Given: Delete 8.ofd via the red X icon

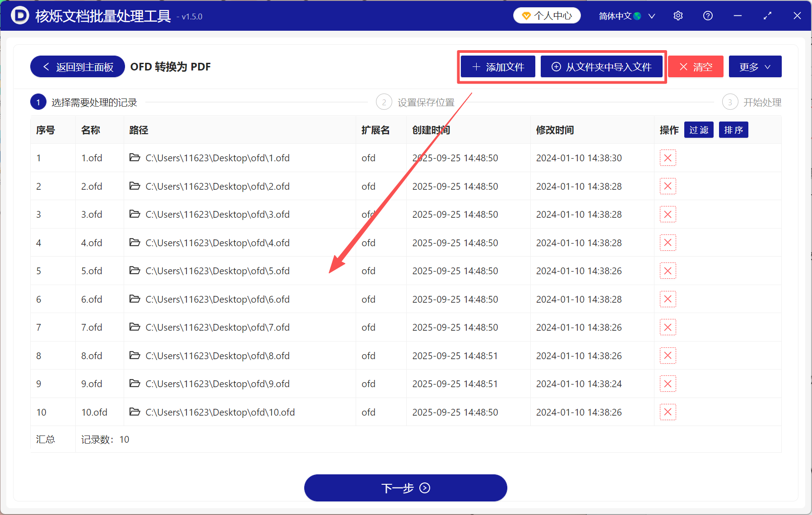Looking at the screenshot, I should (x=668, y=356).
